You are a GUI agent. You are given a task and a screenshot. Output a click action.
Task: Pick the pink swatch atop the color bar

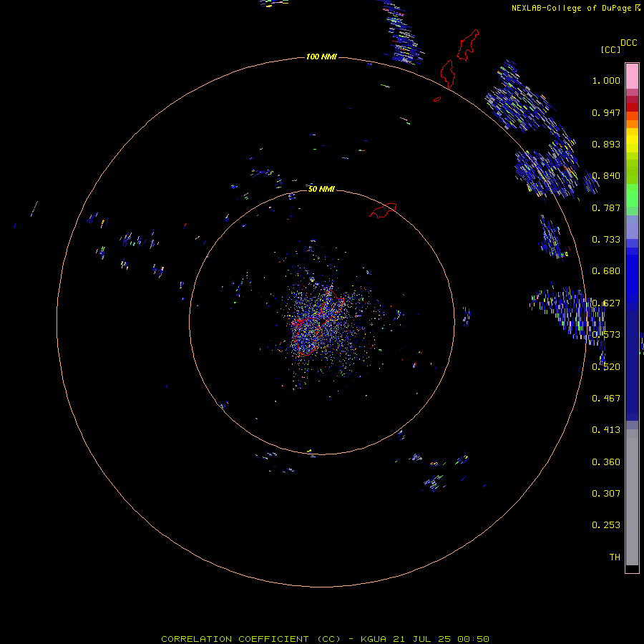632,76
